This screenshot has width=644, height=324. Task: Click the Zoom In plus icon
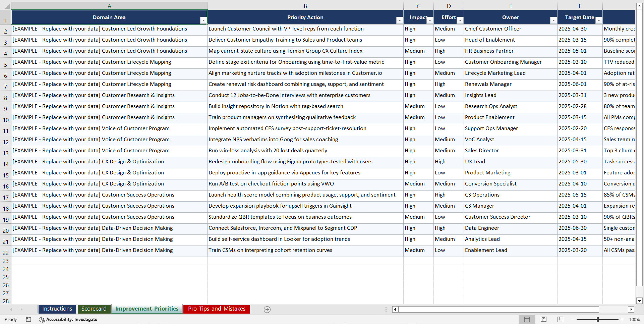coord(622,319)
